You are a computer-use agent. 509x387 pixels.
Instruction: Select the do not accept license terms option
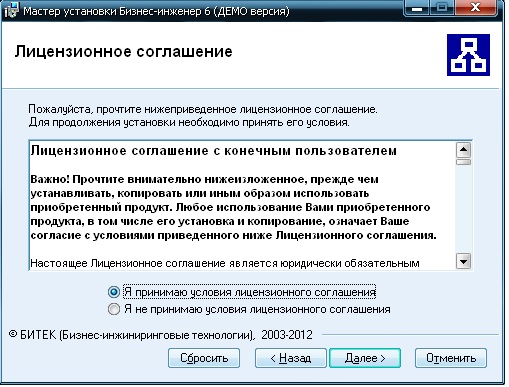point(114,309)
